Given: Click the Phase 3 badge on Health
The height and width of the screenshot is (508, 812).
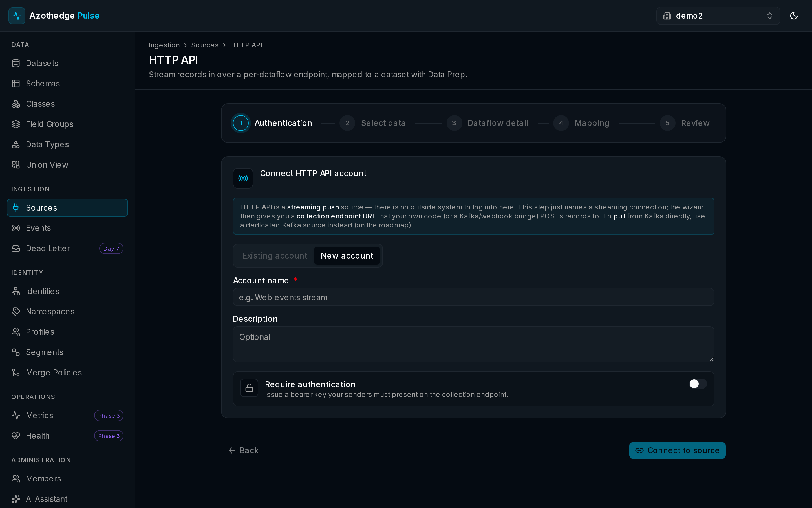Looking at the screenshot, I should (109, 436).
